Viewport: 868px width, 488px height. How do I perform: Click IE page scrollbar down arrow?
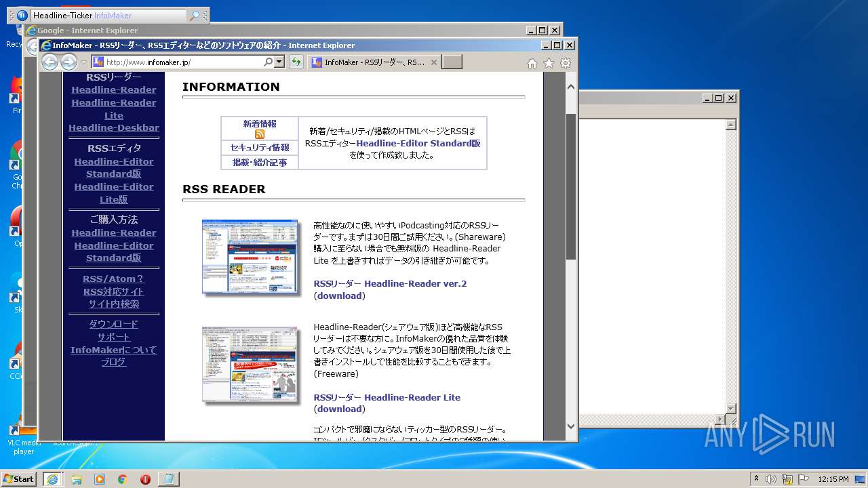[571, 426]
